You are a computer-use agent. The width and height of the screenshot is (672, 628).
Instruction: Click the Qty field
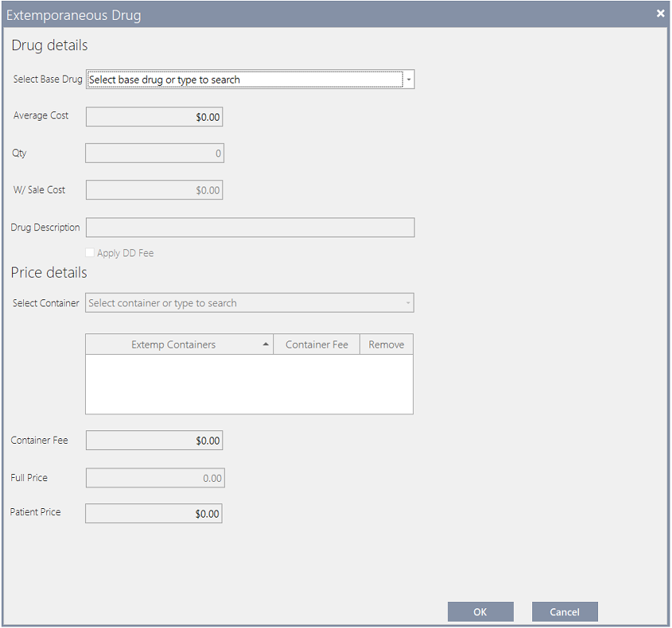point(153,152)
